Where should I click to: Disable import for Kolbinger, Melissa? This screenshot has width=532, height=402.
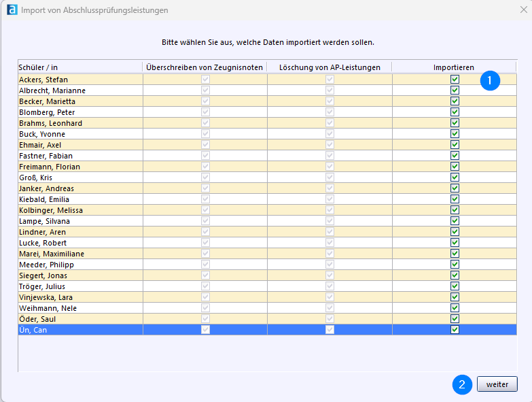[455, 210]
